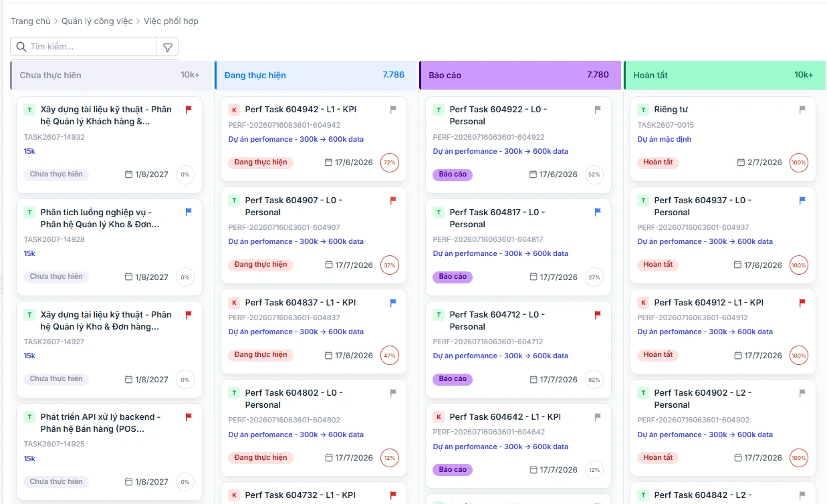Image resolution: width=827 pixels, height=504 pixels.
Task: Click calendar icon on Riêng tư card
Action: point(741,162)
